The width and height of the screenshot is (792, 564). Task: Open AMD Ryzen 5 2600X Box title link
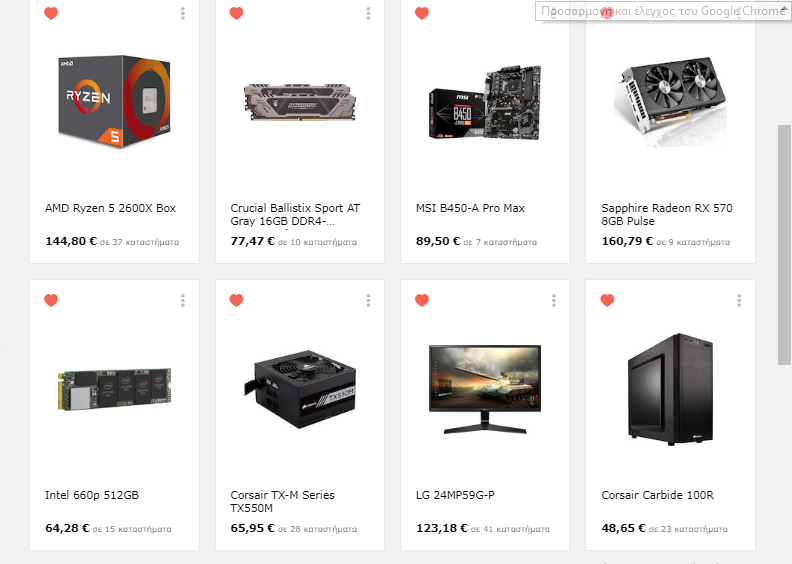(x=110, y=208)
